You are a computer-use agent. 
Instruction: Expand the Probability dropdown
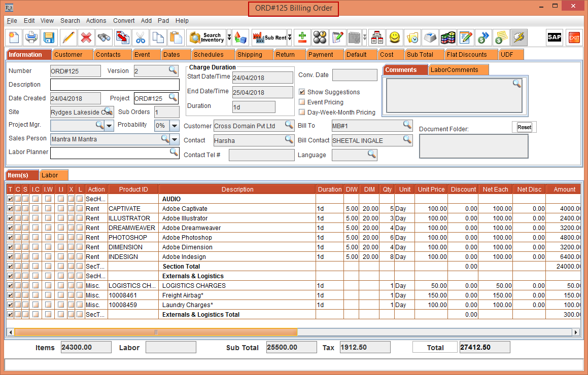click(x=175, y=126)
